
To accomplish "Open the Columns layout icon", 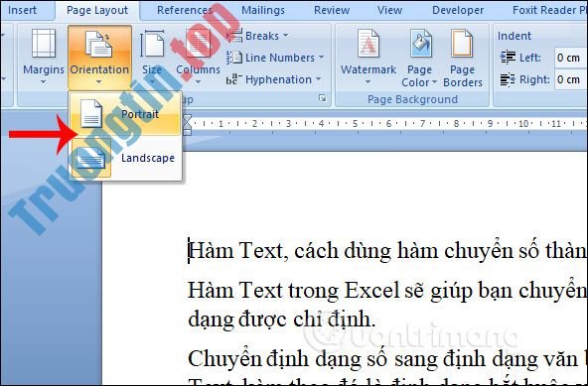I will (198, 44).
